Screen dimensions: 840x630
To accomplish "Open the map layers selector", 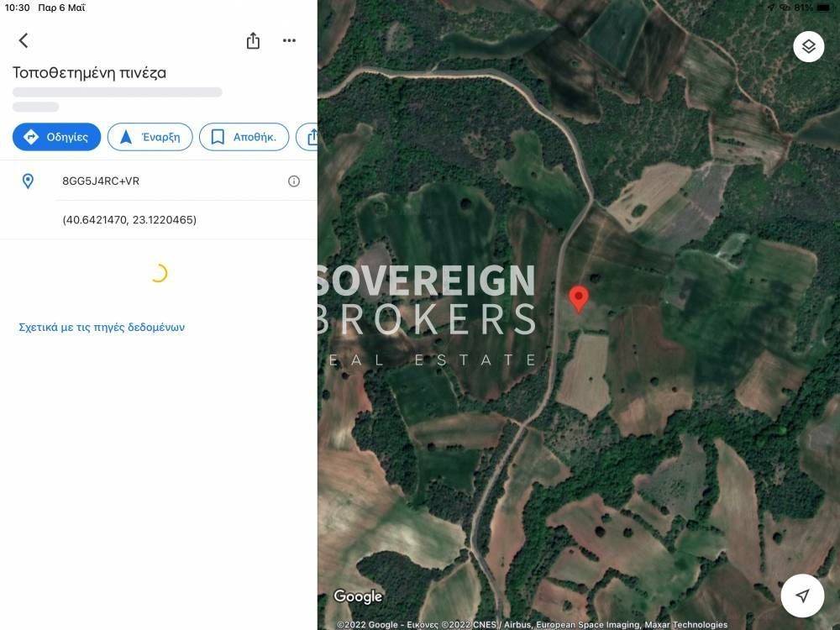I will click(x=808, y=46).
